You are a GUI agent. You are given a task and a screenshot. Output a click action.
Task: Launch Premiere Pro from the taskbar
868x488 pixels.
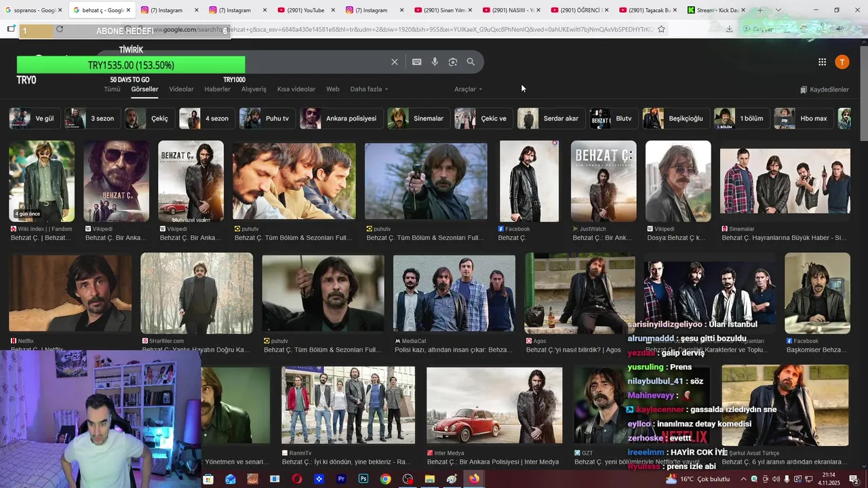(x=341, y=479)
